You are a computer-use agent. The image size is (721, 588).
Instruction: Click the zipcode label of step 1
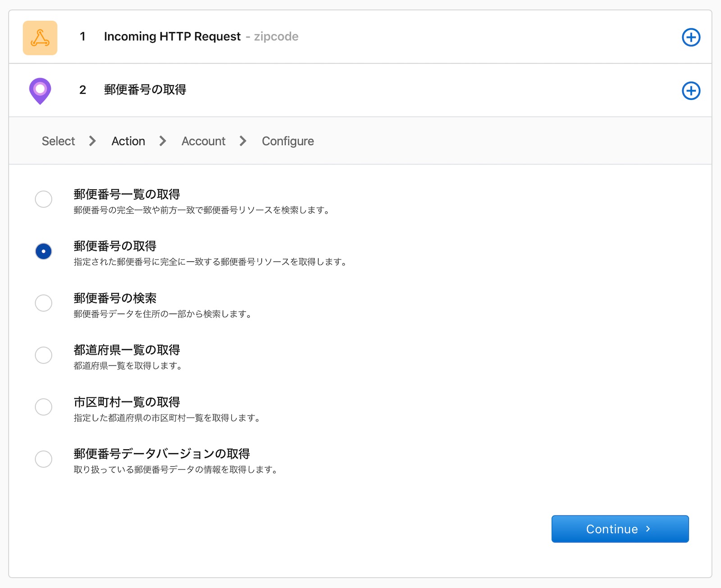[275, 37]
